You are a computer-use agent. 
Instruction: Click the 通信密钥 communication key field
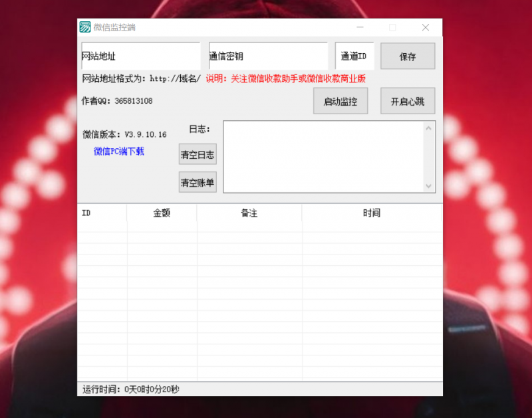tap(267, 56)
